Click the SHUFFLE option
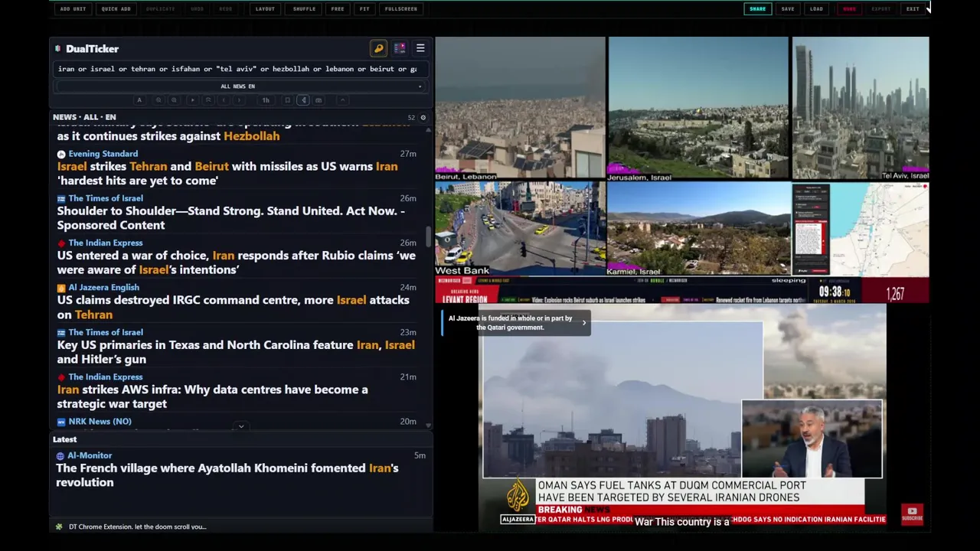Image resolution: width=980 pixels, height=551 pixels. tap(304, 9)
